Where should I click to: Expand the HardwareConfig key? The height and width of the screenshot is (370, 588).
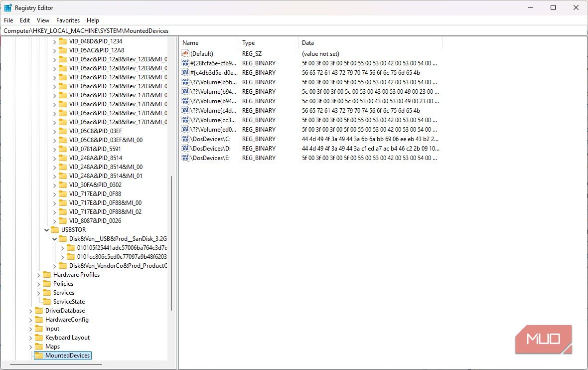31,320
